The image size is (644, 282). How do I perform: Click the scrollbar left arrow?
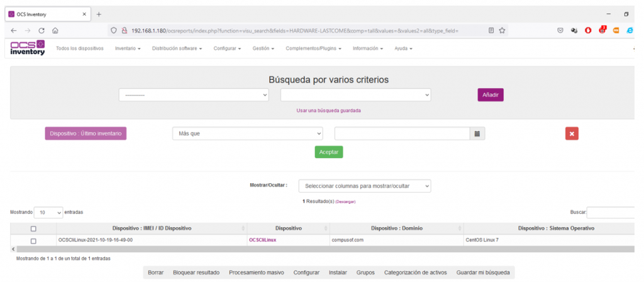tap(13, 249)
